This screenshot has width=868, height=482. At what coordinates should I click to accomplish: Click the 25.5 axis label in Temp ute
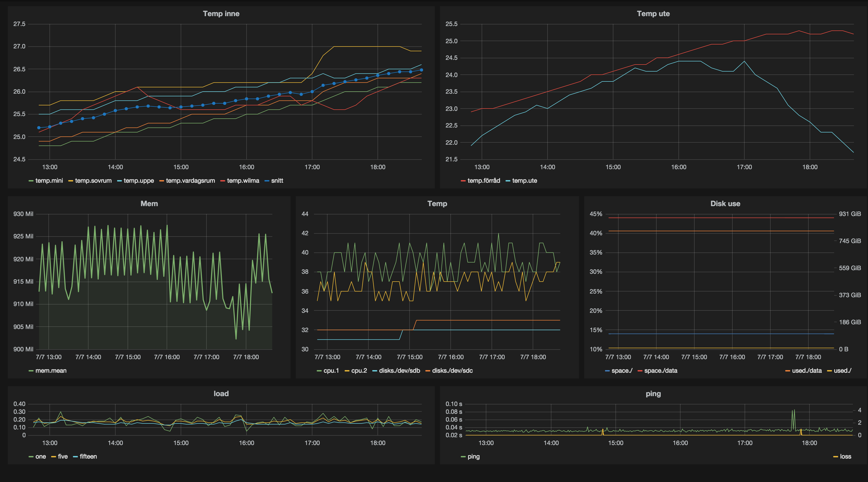pyautogui.click(x=451, y=24)
